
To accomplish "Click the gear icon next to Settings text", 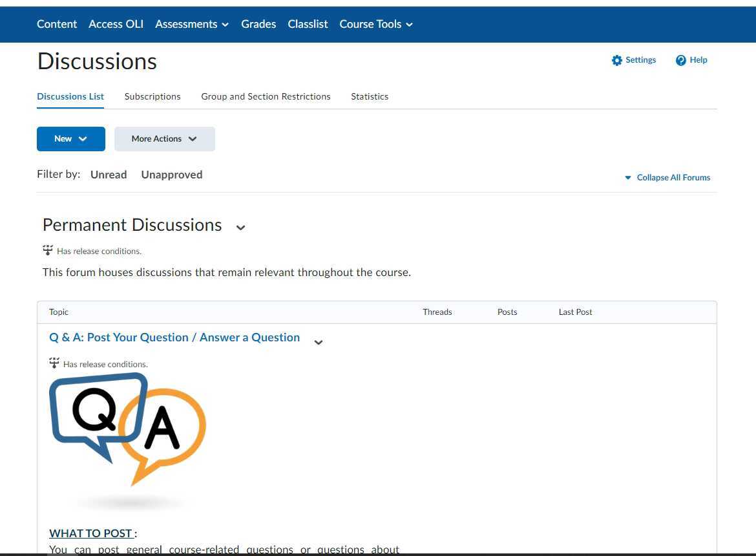I will [x=618, y=59].
